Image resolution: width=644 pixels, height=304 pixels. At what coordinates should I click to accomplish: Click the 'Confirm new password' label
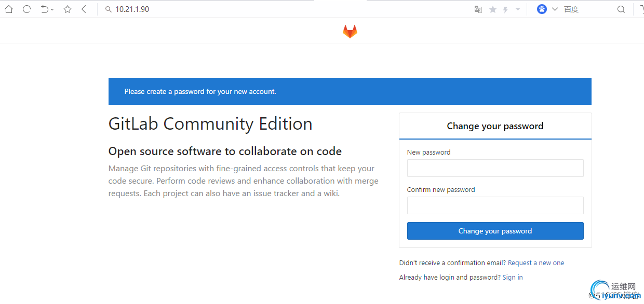pyautogui.click(x=441, y=190)
